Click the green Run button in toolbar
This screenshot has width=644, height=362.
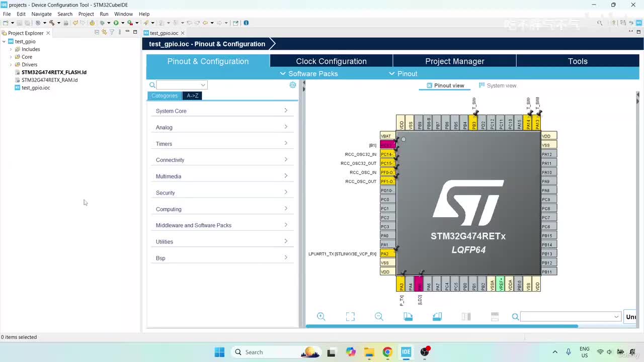[x=116, y=23]
